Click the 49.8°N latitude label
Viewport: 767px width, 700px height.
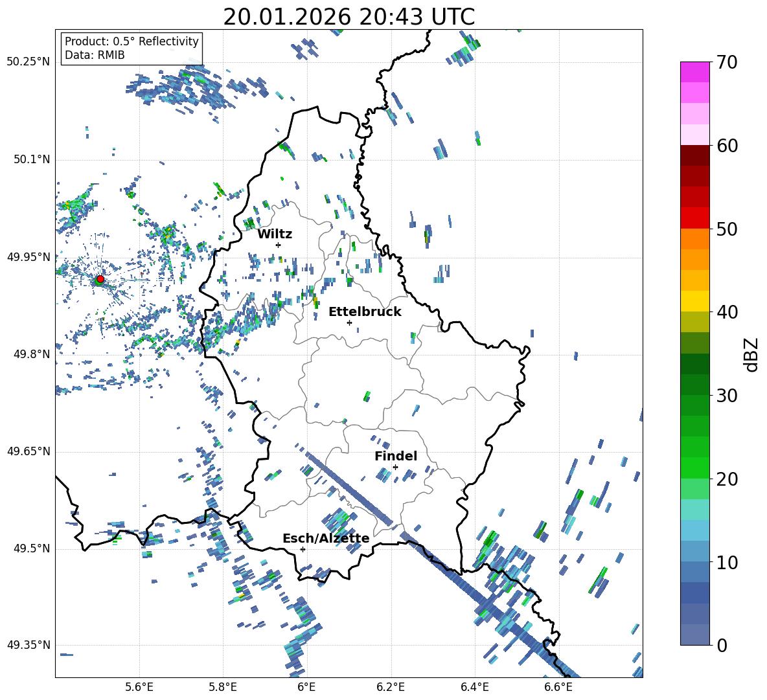(31, 354)
